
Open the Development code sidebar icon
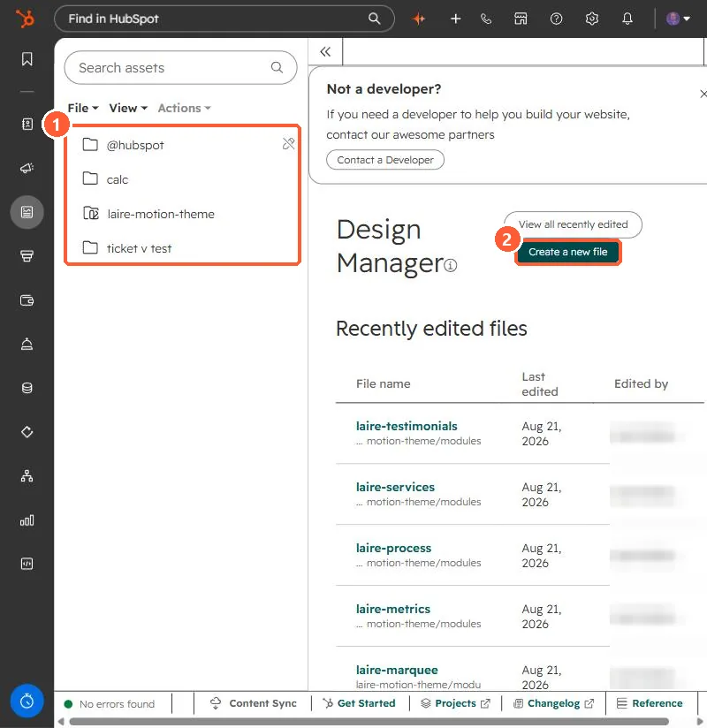click(x=27, y=564)
